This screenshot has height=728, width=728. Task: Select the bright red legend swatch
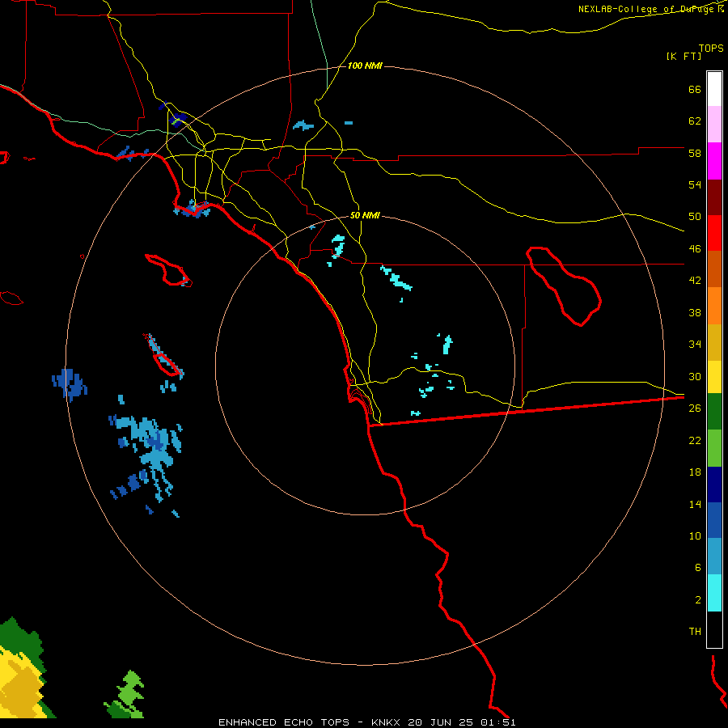(x=714, y=233)
